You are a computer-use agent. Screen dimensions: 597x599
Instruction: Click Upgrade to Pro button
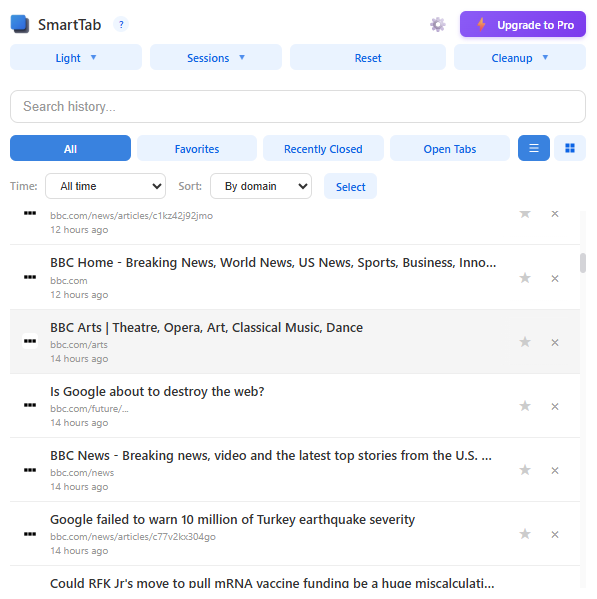pos(523,24)
